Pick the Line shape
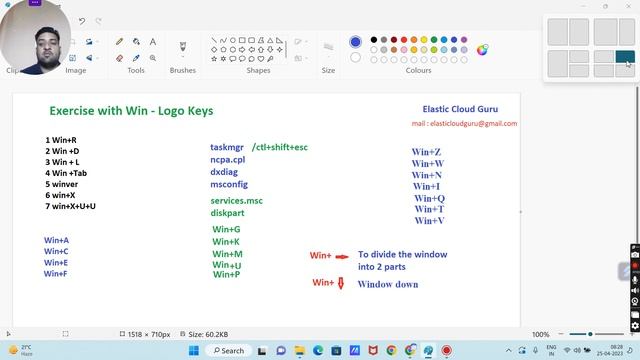 [x=214, y=40]
